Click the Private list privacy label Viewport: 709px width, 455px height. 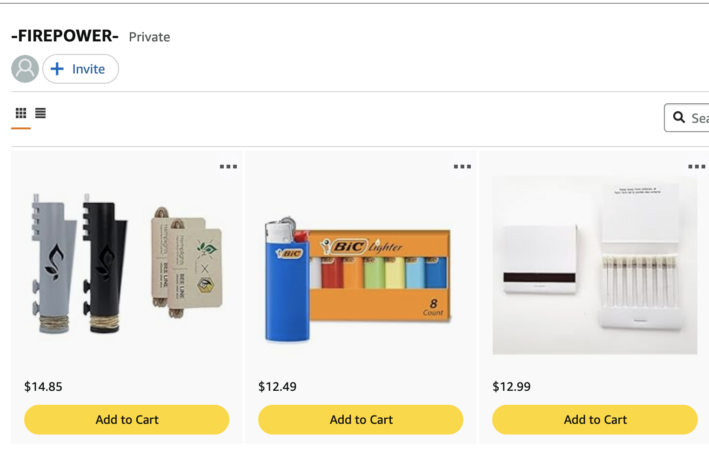point(149,37)
